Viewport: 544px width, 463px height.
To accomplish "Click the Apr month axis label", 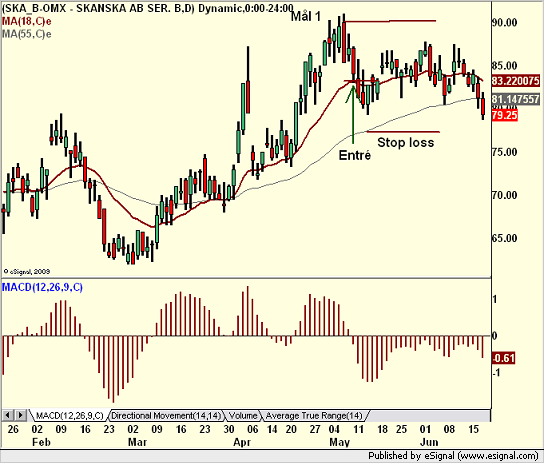I will pos(242,443).
